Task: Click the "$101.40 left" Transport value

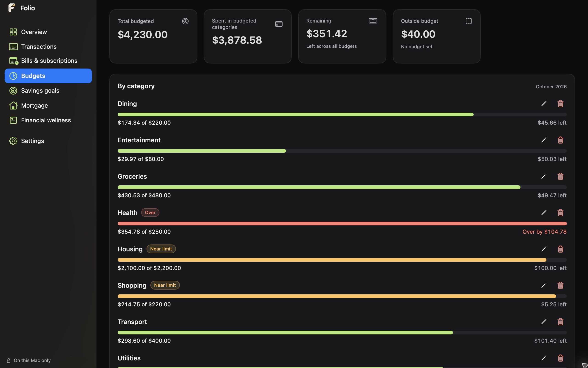Action: coord(550,341)
